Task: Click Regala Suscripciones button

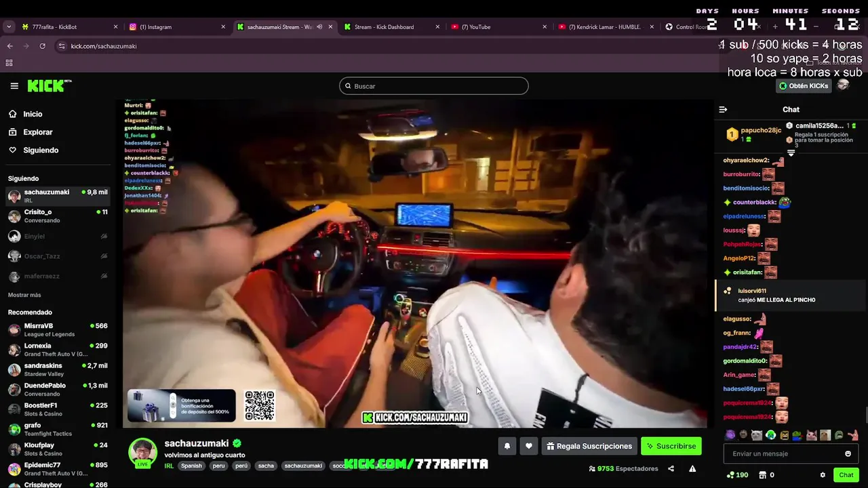Action: (x=589, y=446)
